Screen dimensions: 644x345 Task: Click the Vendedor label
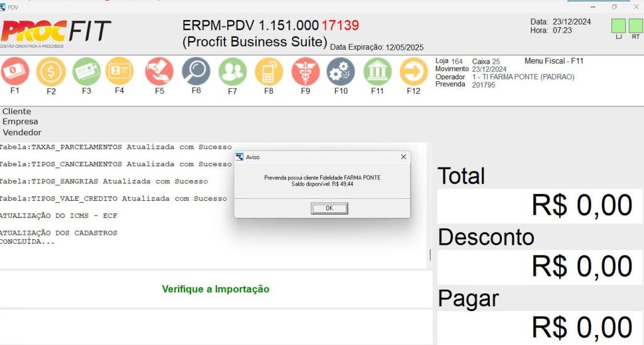pos(22,132)
